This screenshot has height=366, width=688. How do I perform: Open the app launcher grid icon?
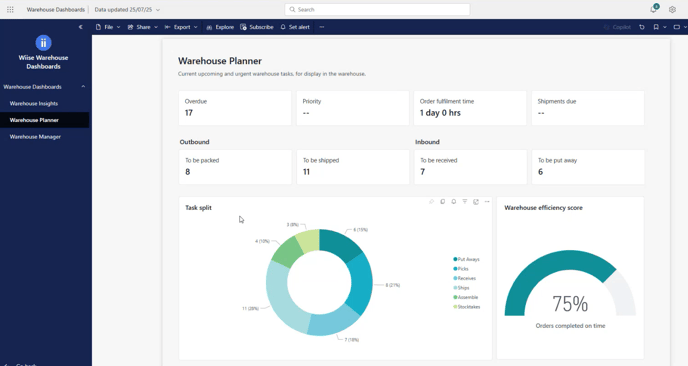(10, 9)
